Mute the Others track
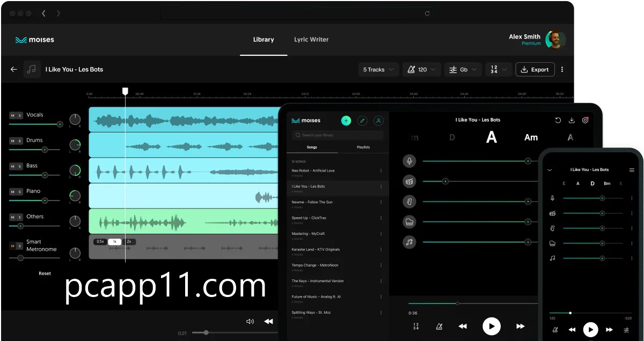Screen dimensions: 644x341 point(12,217)
